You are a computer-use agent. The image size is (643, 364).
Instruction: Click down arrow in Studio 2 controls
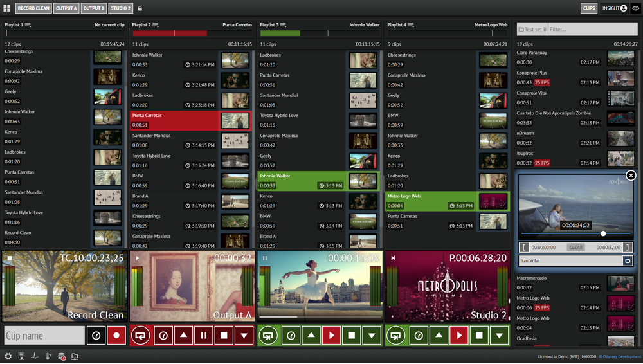(499, 336)
